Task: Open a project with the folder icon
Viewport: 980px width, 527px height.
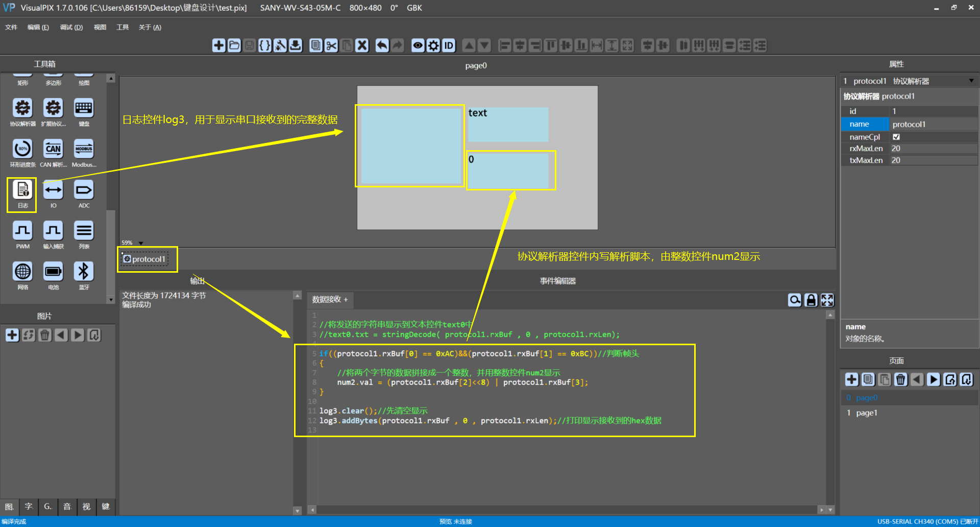Action: tap(234, 45)
